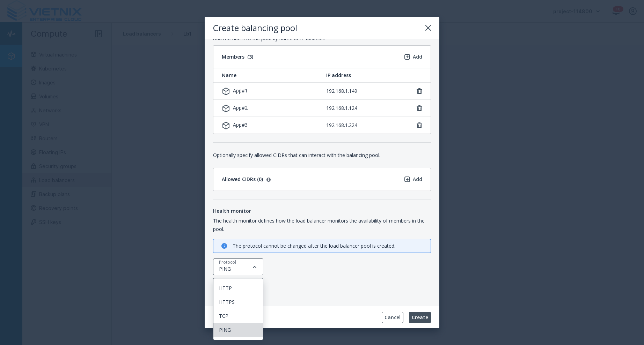The height and width of the screenshot is (345, 644).
Task: View info tooltip beside Allowed CIDRs
Action: pos(269,180)
